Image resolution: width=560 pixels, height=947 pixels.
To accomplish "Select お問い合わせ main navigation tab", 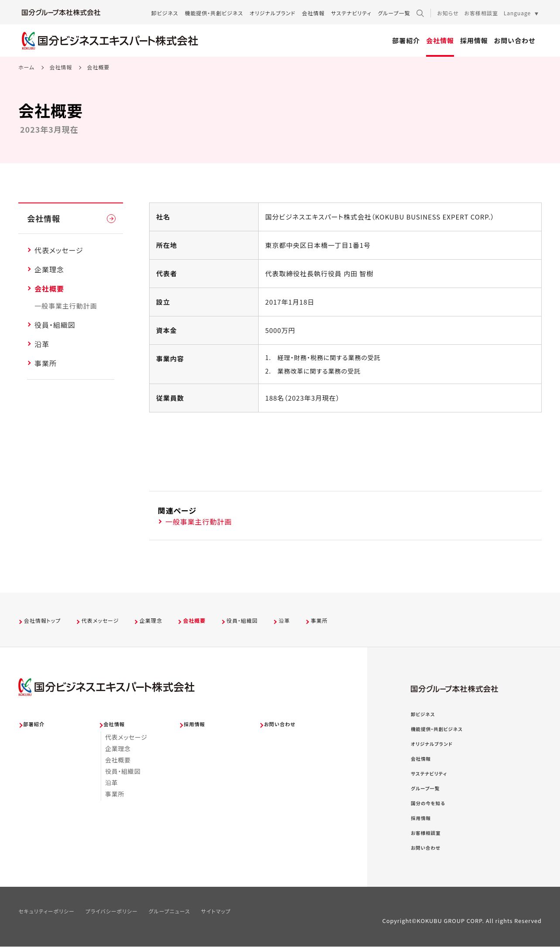I will tap(514, 41).
